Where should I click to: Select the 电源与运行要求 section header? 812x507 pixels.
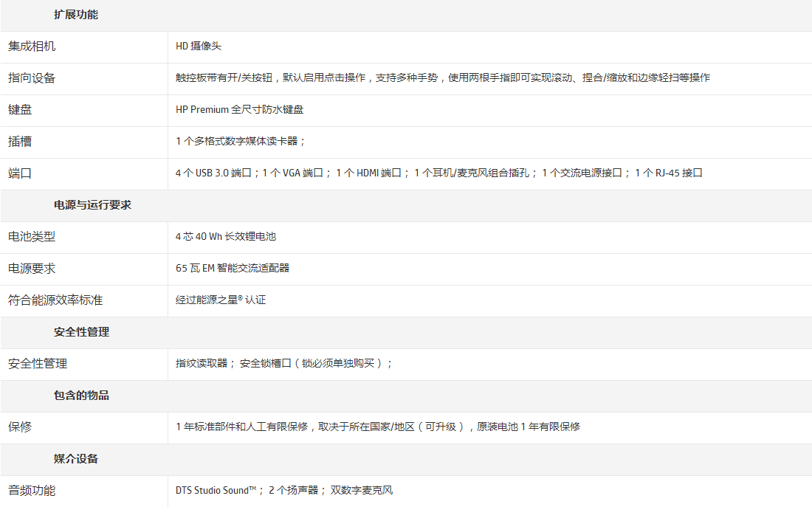pyautogui.click(x=92, y=205)
